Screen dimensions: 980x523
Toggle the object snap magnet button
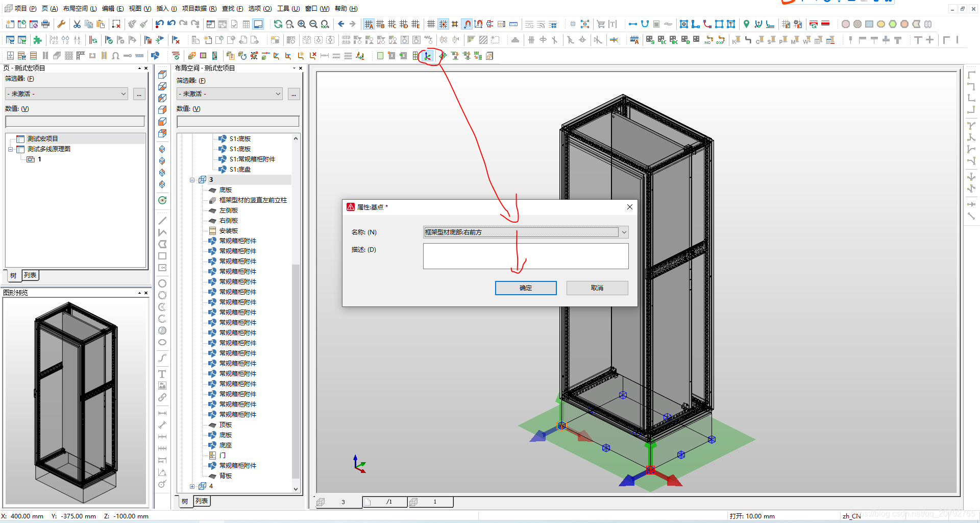tap(467, 24)
